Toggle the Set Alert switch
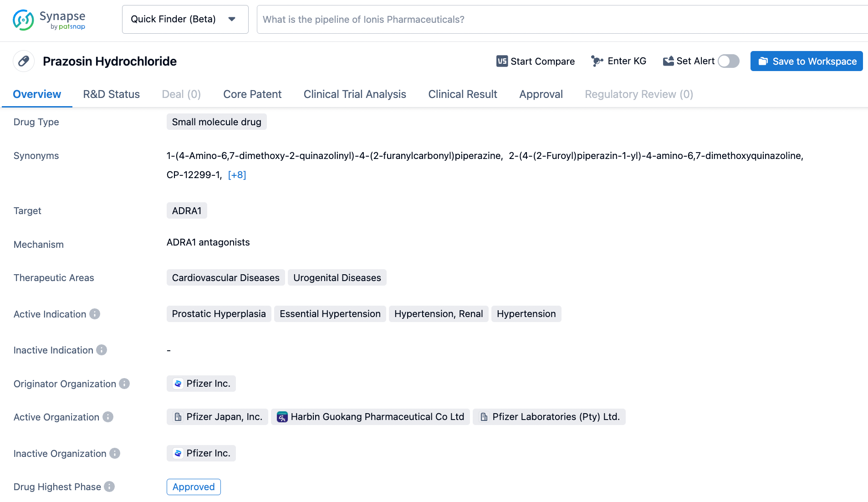The image size is (868, 502). tap(728, 61)
